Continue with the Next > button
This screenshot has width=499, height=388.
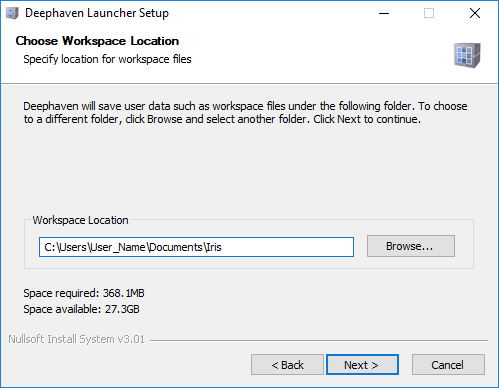pos(362,365)
